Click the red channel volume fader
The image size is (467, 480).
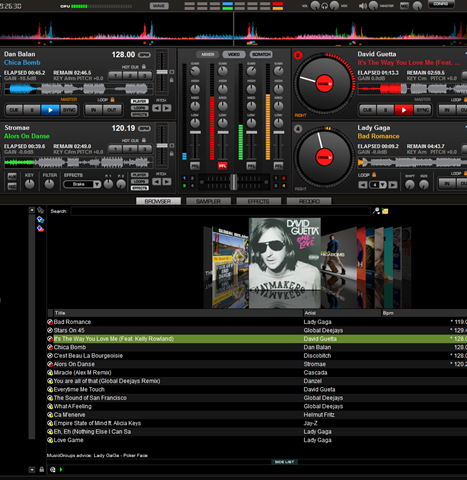223,133
